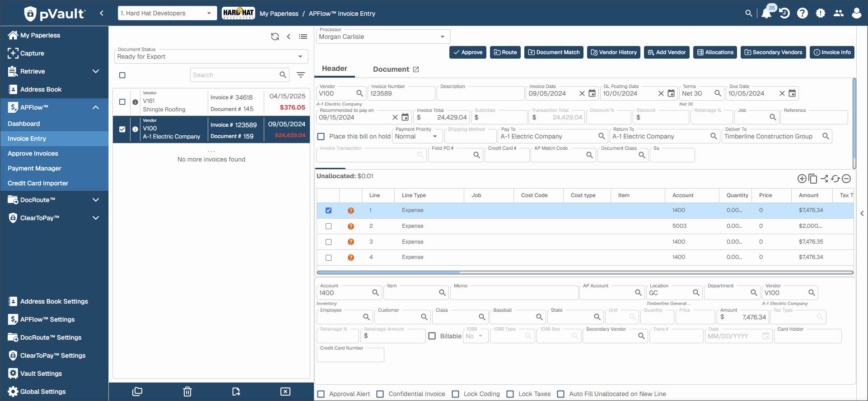Open the Terms lookup search
868x401 pixels.
tap(718, 93)
